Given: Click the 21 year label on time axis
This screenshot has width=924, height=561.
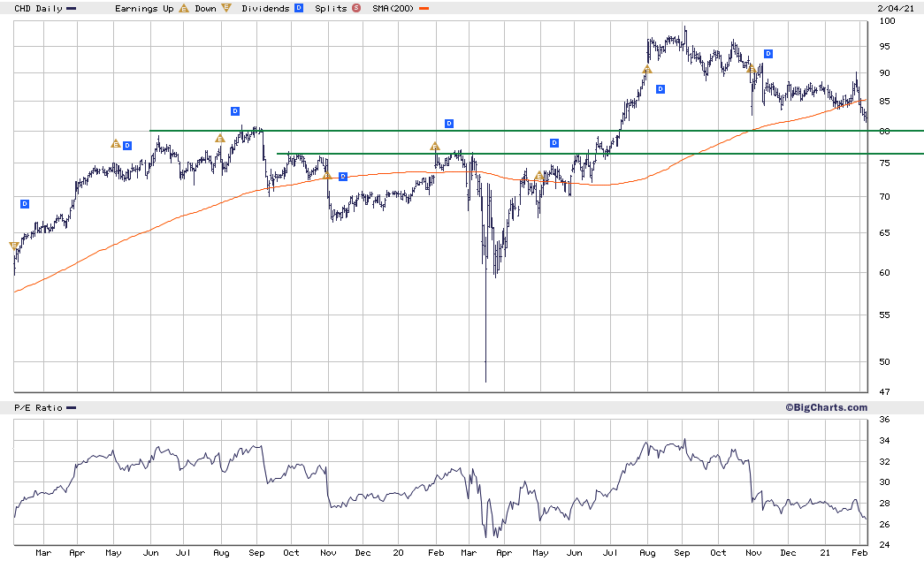Looking at the screenshot, I should 825,553.
